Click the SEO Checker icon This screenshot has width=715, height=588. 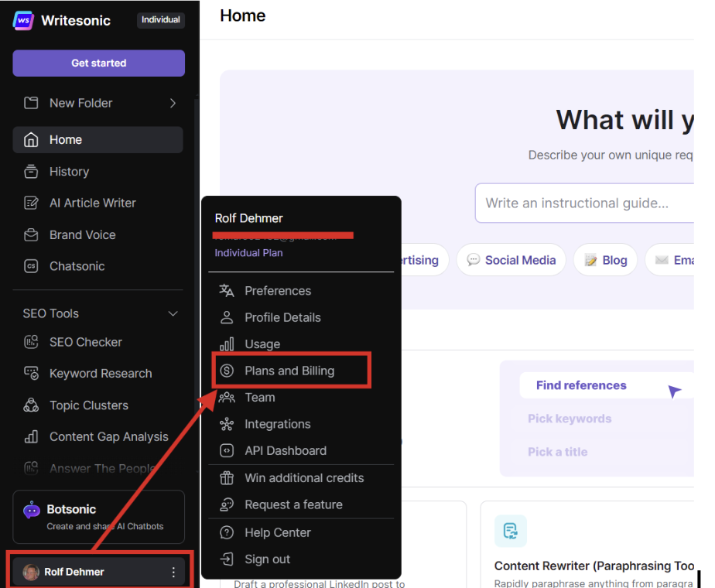coord(31,342)
